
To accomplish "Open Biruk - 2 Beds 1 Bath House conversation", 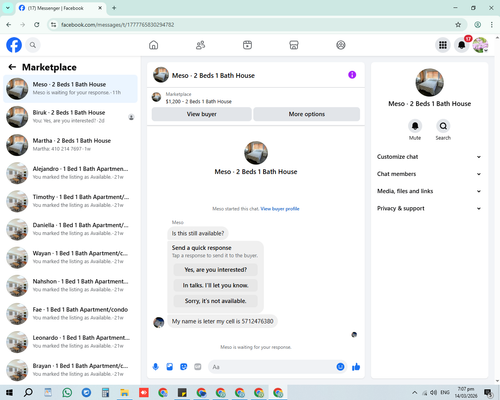I will [70, 117].
